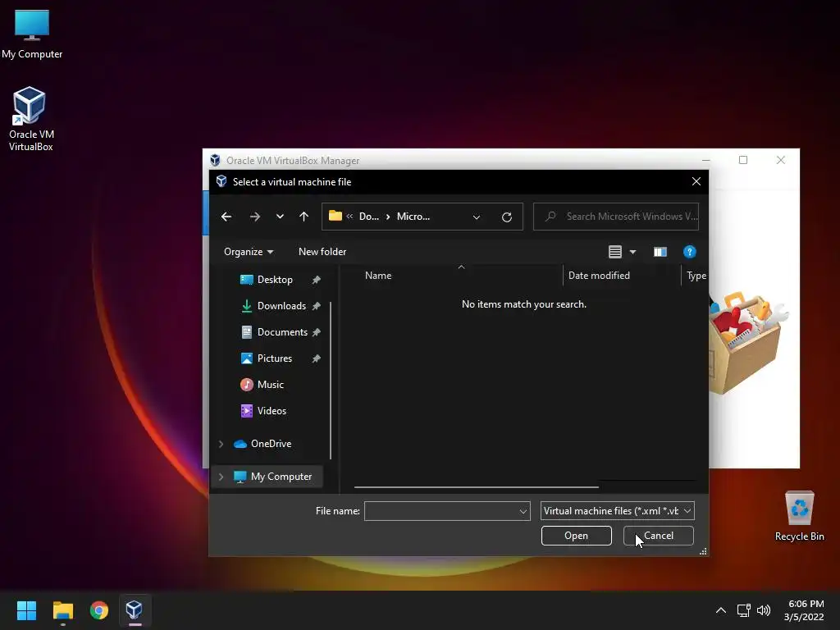The image size is (840, 630).
Task: Select Music in the navigation pane
Action: 270,385
